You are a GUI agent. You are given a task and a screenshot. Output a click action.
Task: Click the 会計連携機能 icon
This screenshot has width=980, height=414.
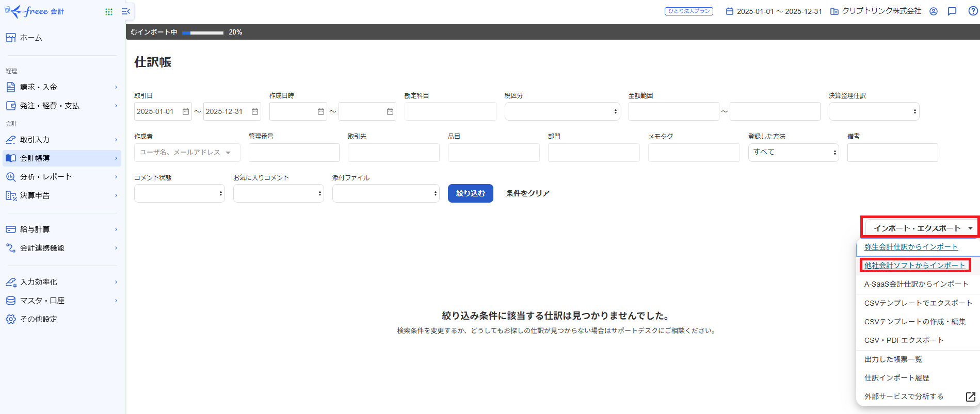[11, 248]
